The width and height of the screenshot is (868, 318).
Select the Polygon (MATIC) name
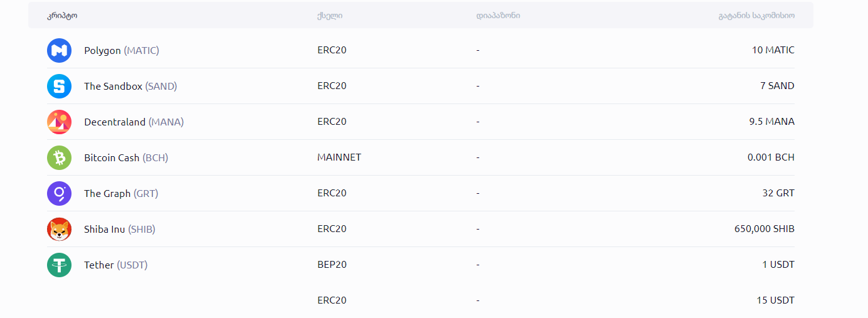click(x=122, y=50)
